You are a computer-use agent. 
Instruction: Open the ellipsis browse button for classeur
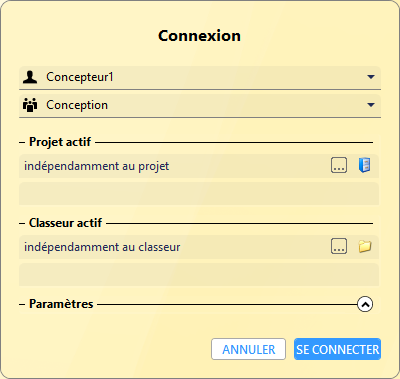click(339, 246)
